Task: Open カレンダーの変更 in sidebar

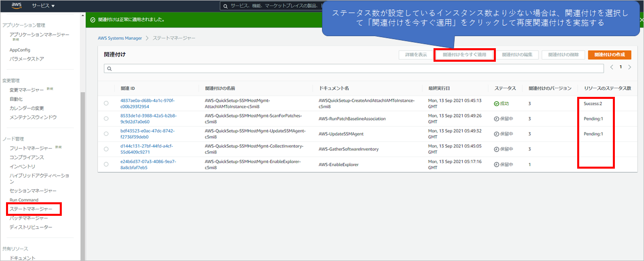Action: click(27, 108)
